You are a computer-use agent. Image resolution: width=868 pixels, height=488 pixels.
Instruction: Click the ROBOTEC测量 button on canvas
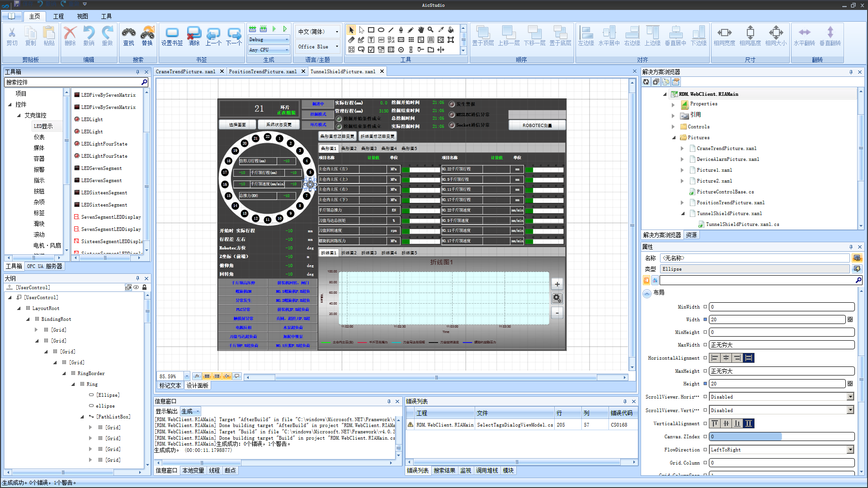pyautogui.click(x=537, y=125)
